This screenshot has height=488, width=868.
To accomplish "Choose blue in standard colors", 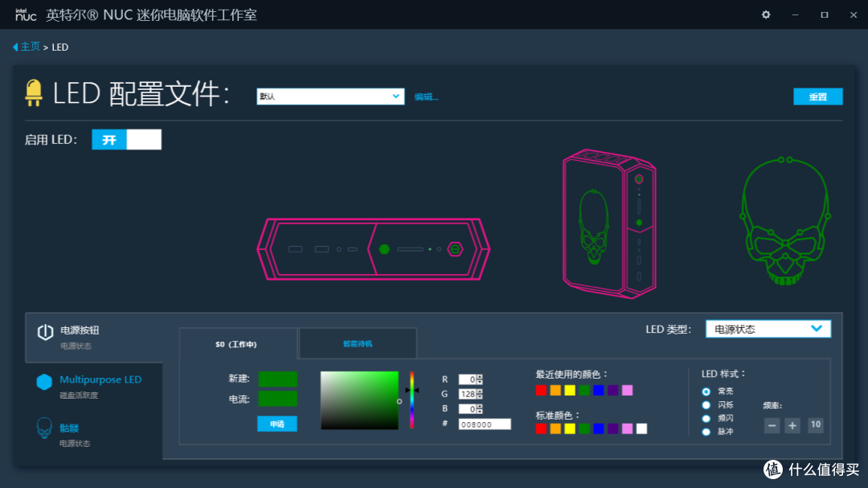I will (x=599, y=429).
